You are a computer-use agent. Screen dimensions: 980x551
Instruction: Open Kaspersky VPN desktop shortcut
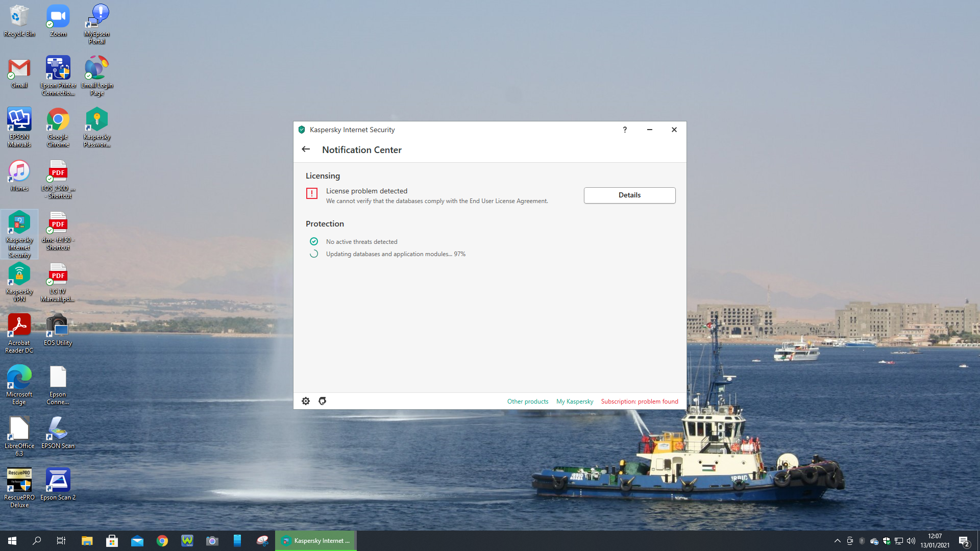pos(19,282)
